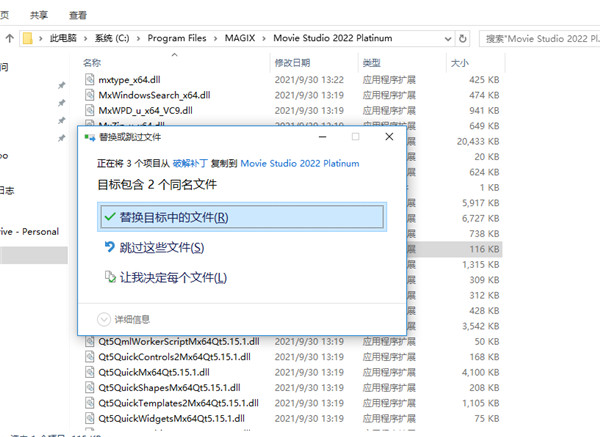
Task: Open the source folder link 破解补丁
Action: click(x=190, y=163)
